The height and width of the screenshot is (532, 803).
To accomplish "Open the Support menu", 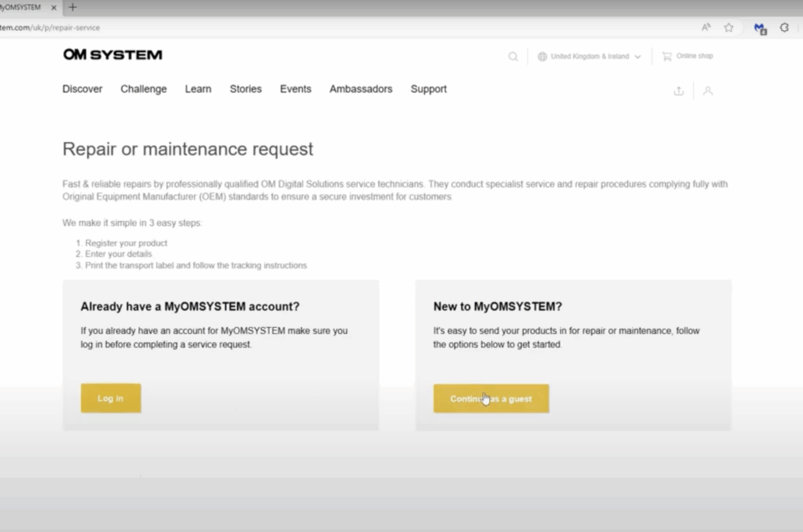I will pyautogui.click(x=428, y=90).
